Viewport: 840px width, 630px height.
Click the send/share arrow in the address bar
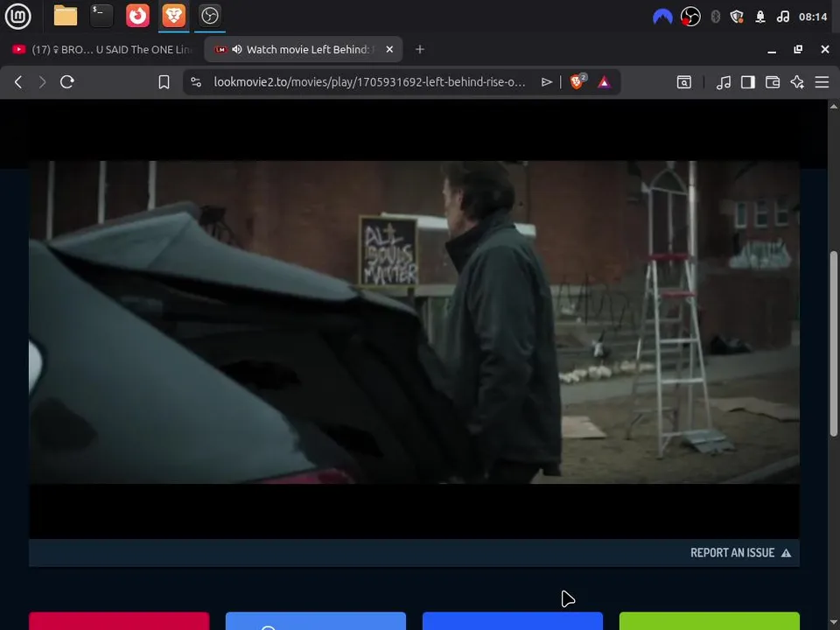pyautogui.click(x=546, y=82)
